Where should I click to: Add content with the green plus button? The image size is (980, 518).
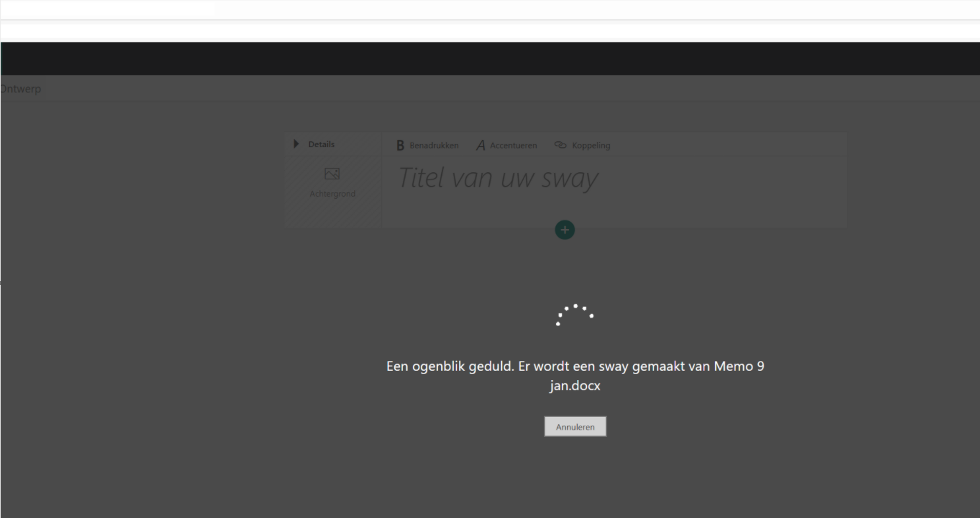(x=565, y=229)
